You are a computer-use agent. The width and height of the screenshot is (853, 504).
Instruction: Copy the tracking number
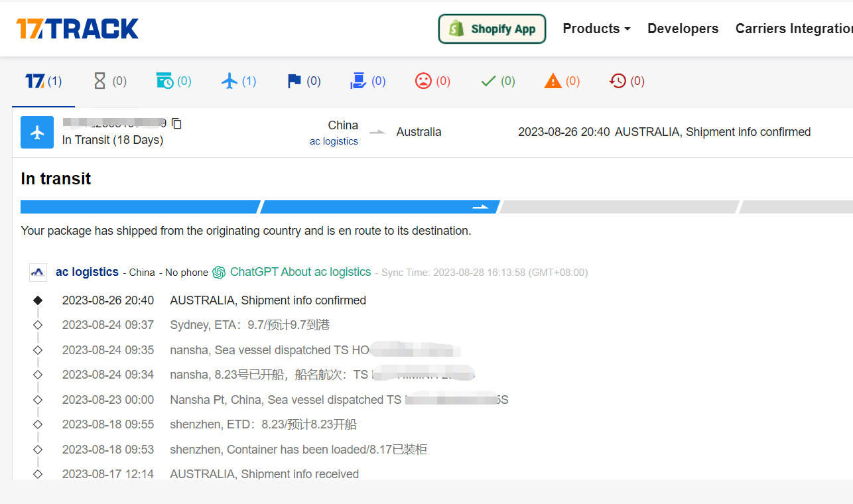(176, 123)
